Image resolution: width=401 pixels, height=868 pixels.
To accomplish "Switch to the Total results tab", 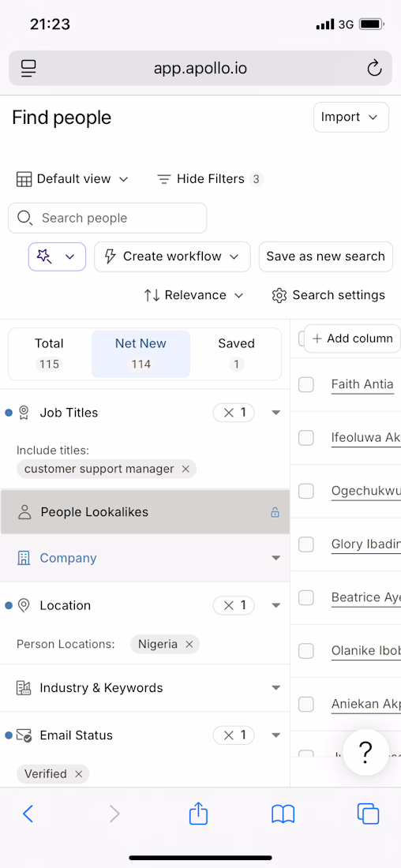I will pyautogui.click(x=49, y=354).
